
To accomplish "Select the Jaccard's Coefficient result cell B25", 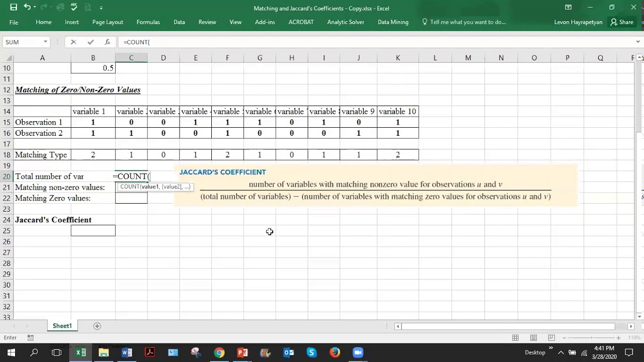I will [x=93, y=231].
